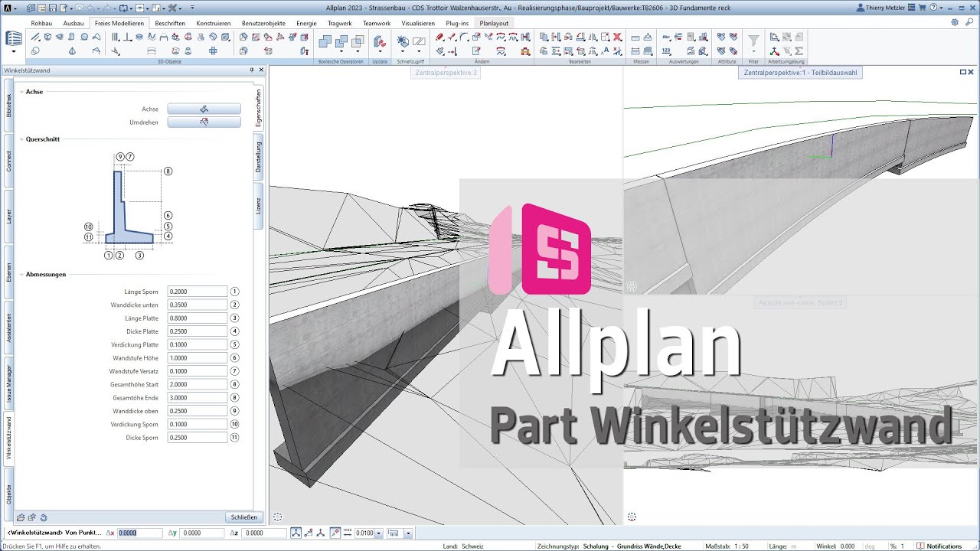
Task: Click the measure length icon in Messen
Action: (x=635, y=37)
